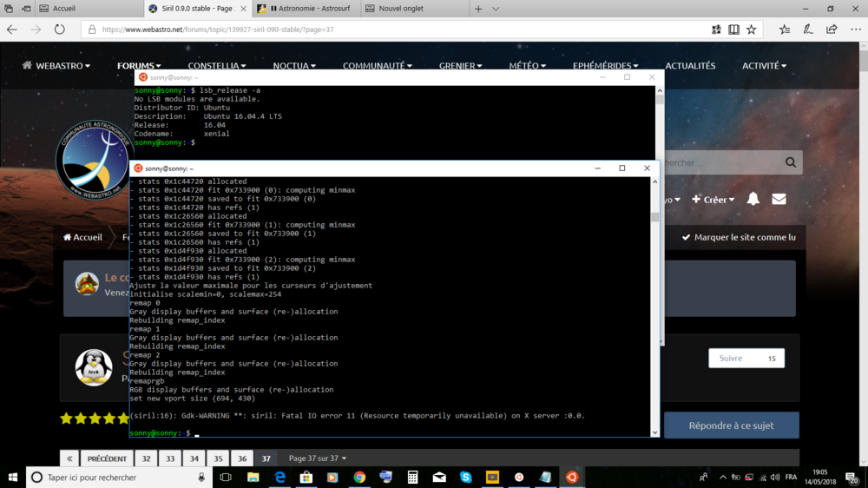Open Task View from taskbar
This screenshot has width=868, height=488.
pyautogui.click(x=226, y=477)
